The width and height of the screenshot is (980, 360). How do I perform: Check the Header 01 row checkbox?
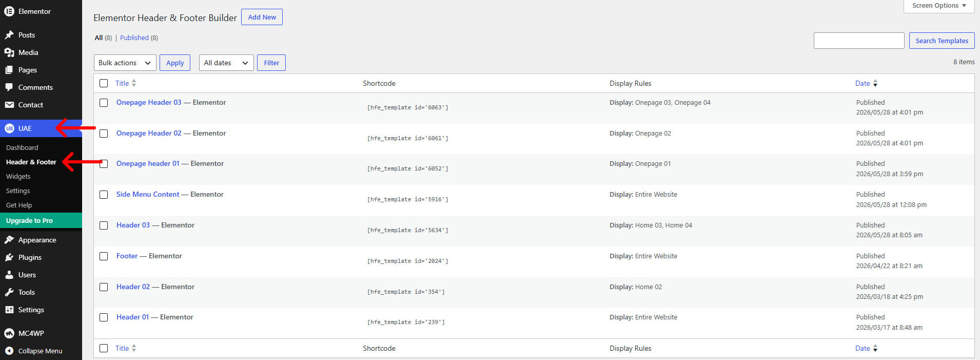click(x=104, y=317)
